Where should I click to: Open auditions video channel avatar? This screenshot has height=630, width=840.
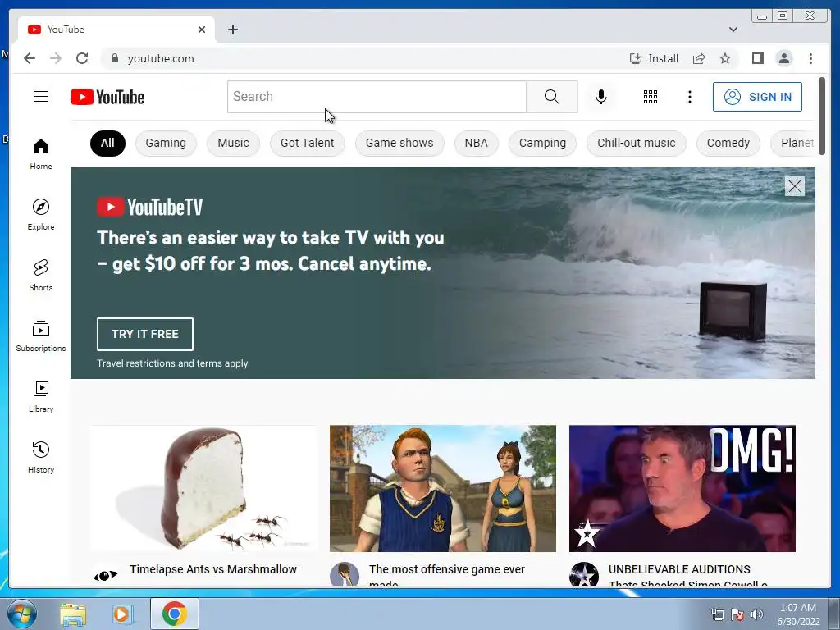pyautogui.click(x=584, y=574)
